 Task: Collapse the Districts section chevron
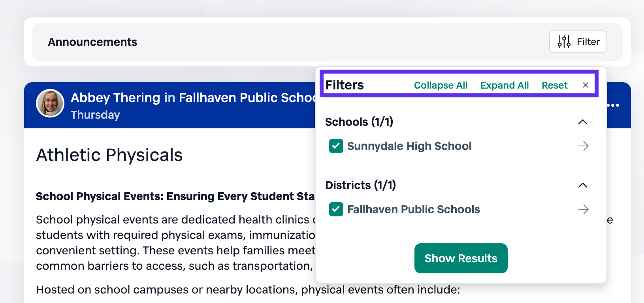(x=583, y=185)
